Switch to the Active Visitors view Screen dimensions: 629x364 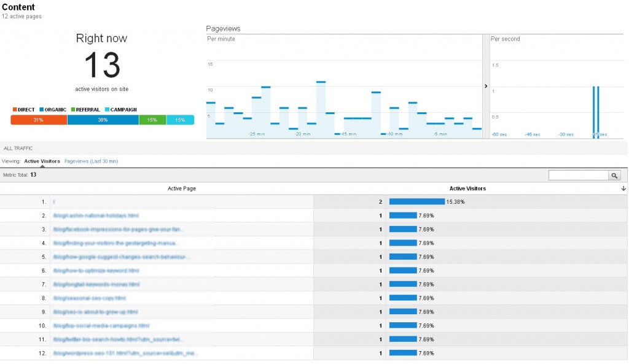(42, 161)
